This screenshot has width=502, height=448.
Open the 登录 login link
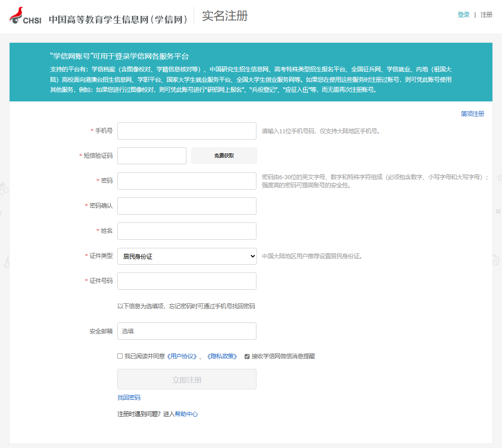(x=463, y=14)
